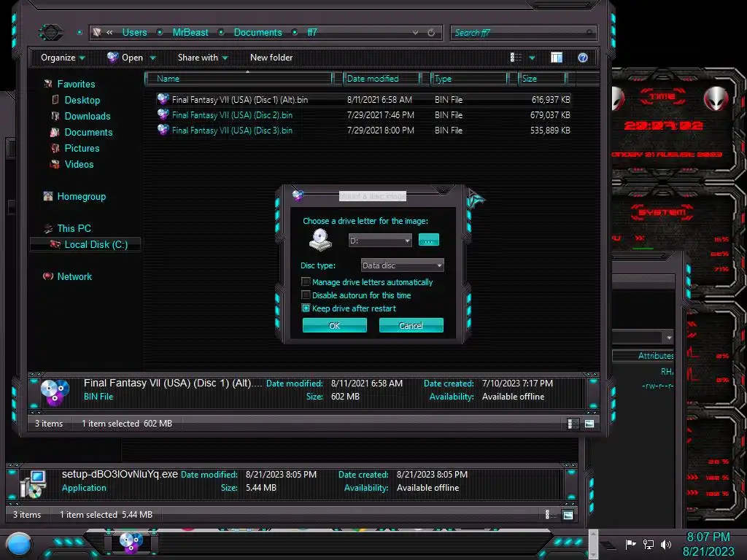Screen dimensions: 747x560
Task: Click the MrBeast breadcrumb
Action: 190,32
